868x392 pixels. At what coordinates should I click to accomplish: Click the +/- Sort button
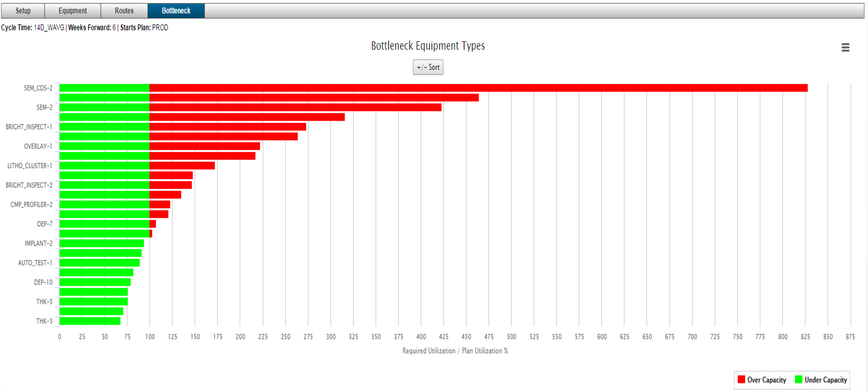[428, 67]
